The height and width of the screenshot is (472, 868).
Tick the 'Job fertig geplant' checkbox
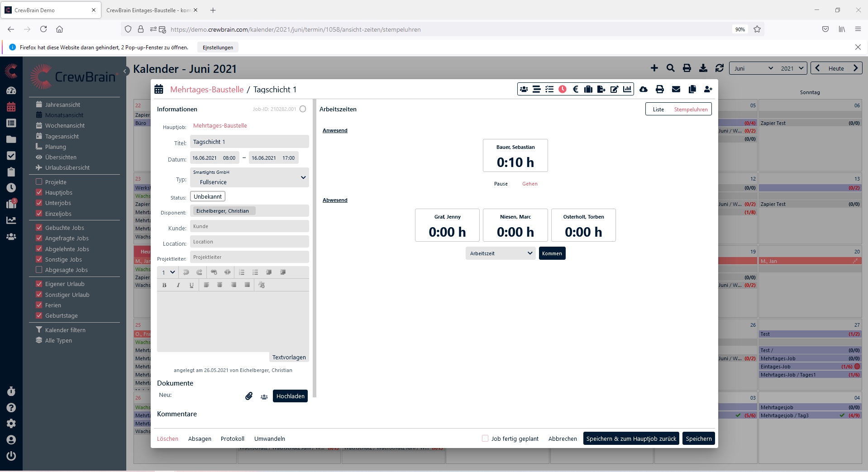click(x=485, y=439)
